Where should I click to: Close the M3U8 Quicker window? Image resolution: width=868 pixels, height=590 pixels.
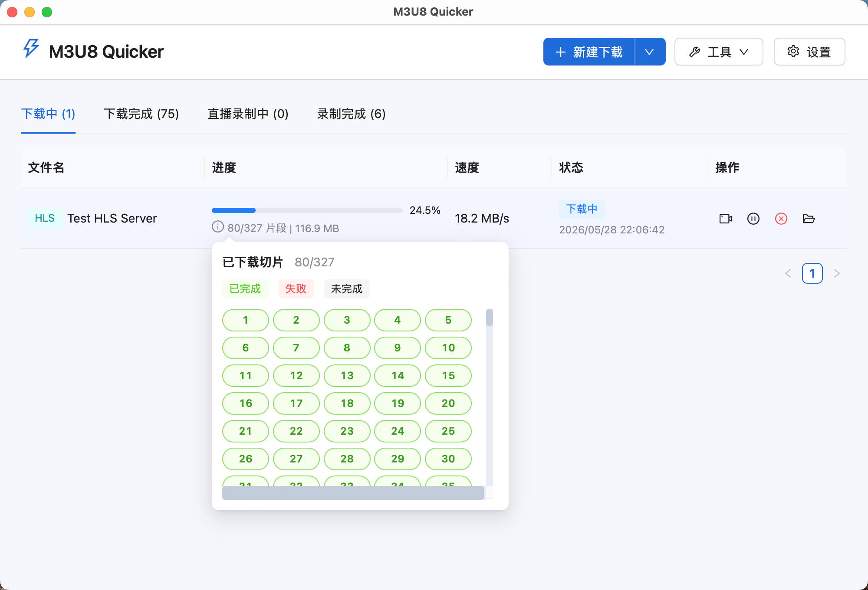click(12, 12)
